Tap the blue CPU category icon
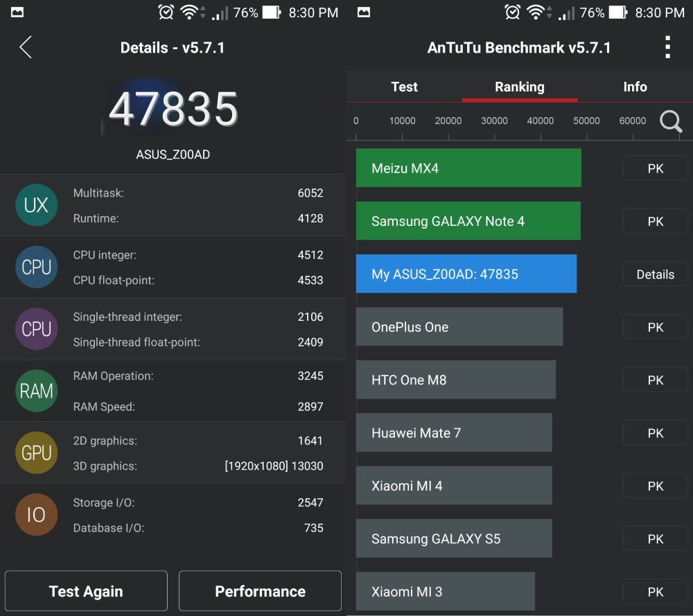Screen dimensions: 693x616 36,267
